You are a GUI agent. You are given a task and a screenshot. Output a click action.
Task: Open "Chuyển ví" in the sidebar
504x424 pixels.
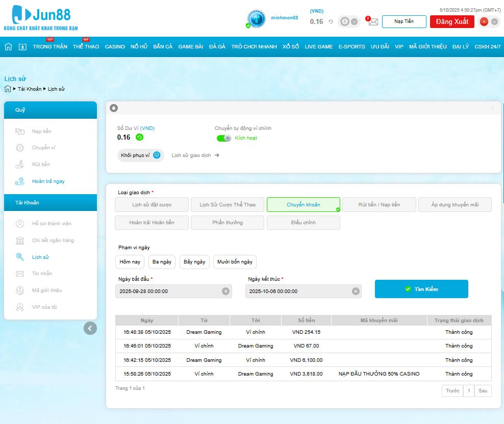[x=44, y=148]
